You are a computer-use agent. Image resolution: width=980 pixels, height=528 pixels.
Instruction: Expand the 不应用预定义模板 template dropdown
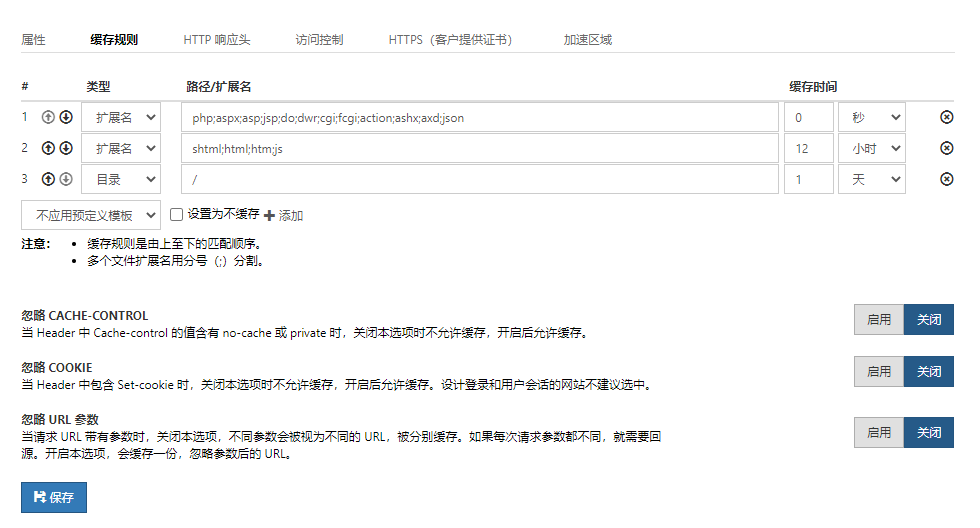point(91,214)
